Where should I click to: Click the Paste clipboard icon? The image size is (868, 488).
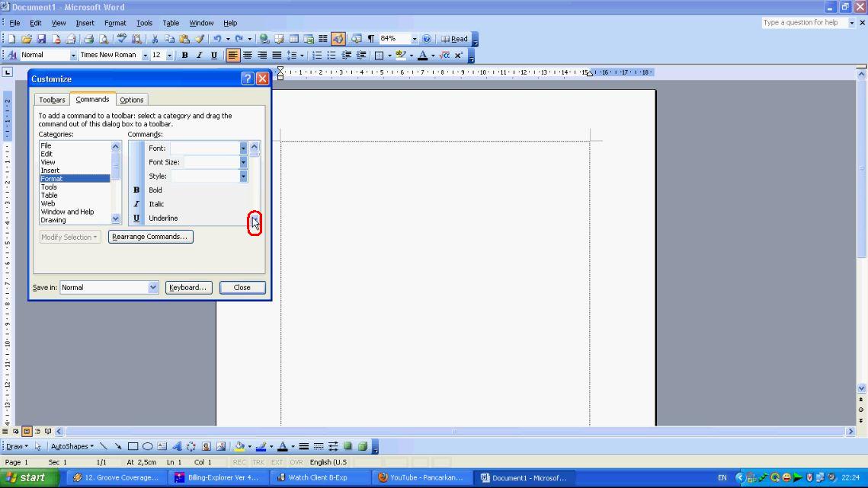click(x=184, y=39)
